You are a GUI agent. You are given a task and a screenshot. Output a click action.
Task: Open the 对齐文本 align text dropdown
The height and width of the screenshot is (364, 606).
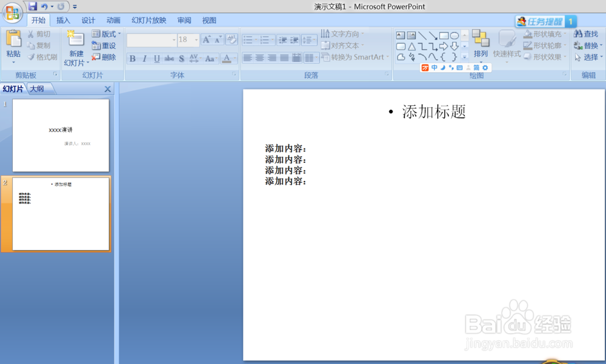(x=342, y=45)
